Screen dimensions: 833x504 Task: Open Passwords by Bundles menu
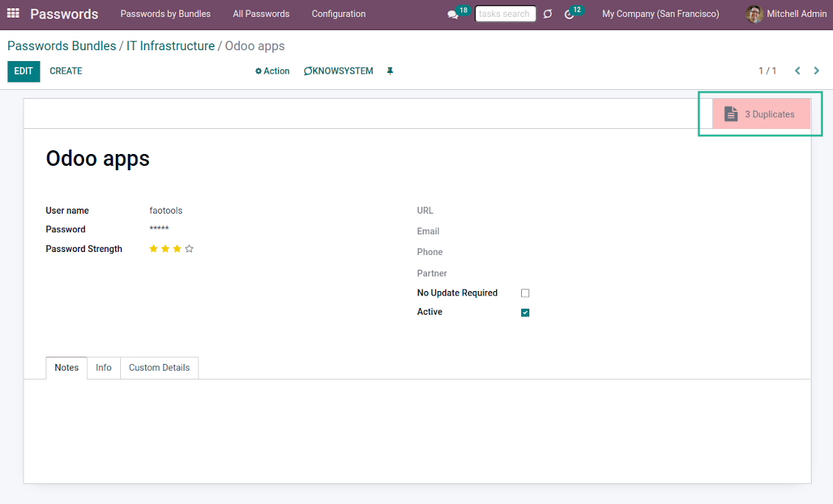165,14
